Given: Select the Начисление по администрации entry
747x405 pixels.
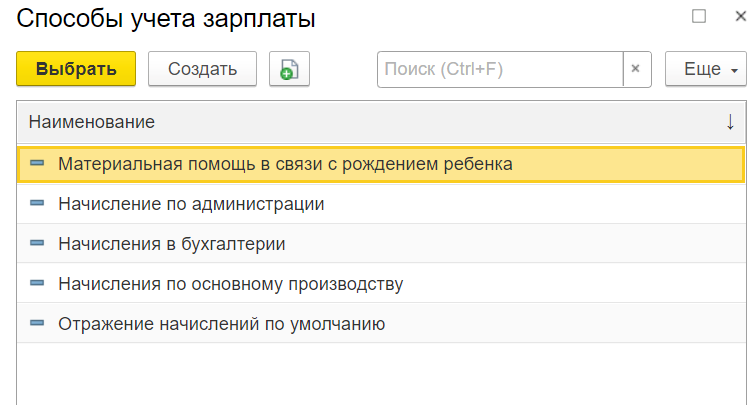Looking at the screenshot, I should (x=191, y=204).
